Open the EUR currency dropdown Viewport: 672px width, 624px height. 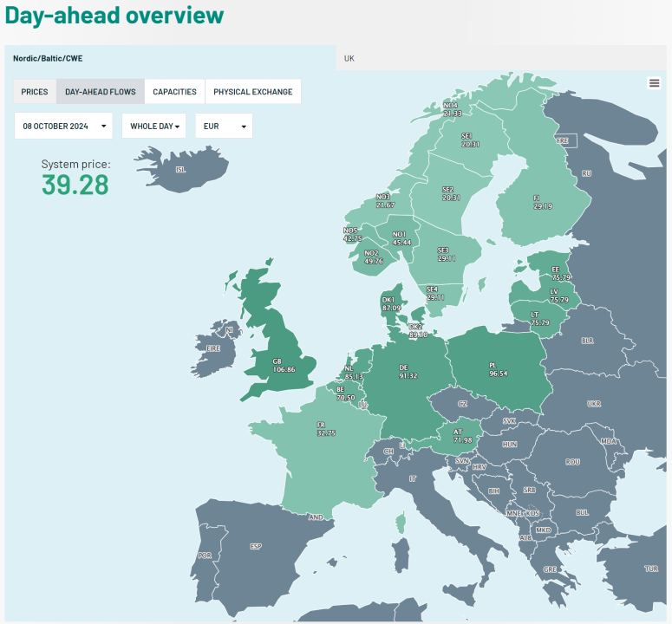pyautogui.click(x=224, y=126)
